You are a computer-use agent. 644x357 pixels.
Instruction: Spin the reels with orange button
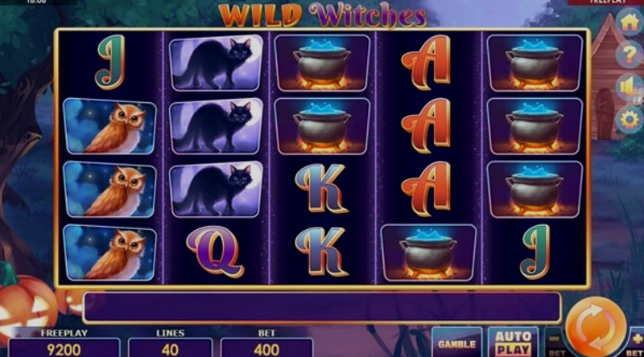point(596,327)
